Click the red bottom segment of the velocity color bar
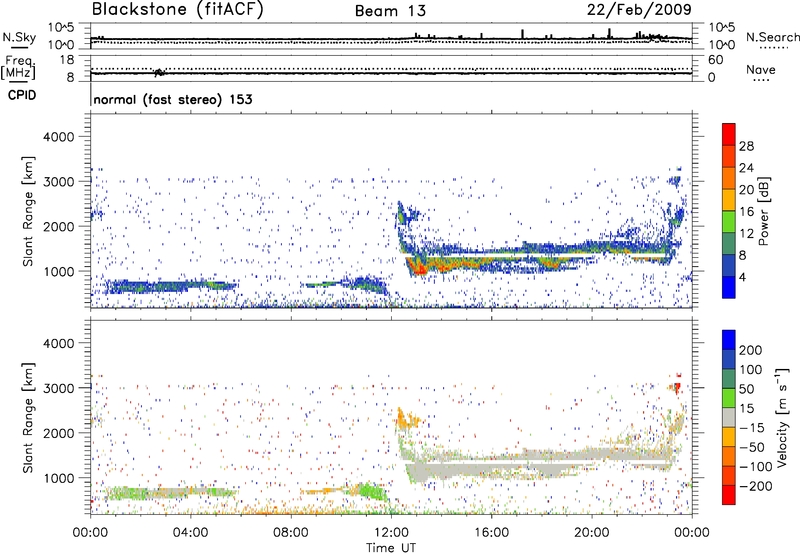 tap(729, 495)
